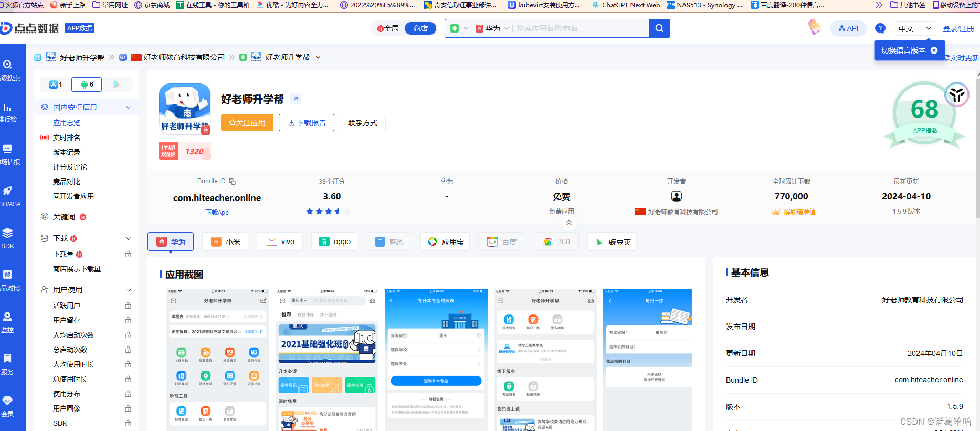Switch to the iOS App Store tab

point(56,84)
